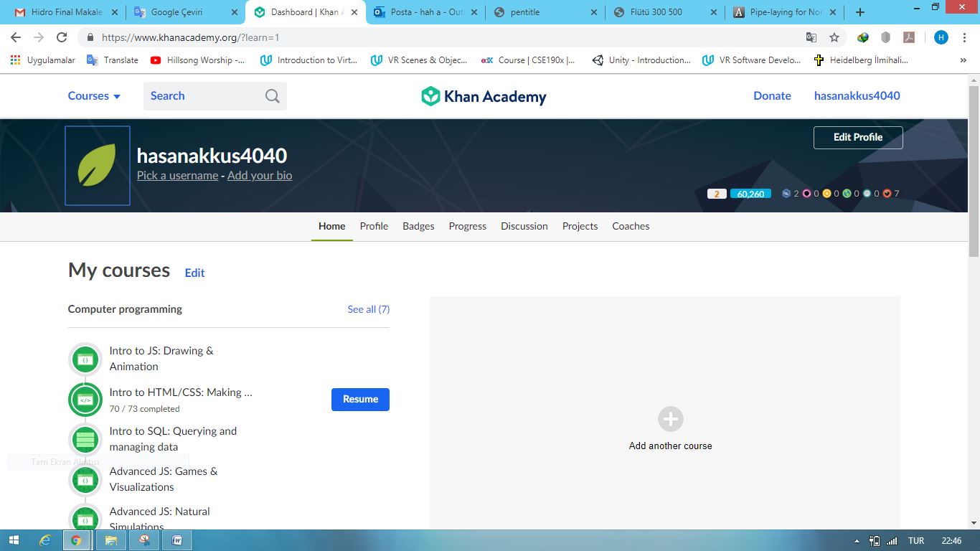
Task: Click the plus icon to add course
Action: pos(671,419)
